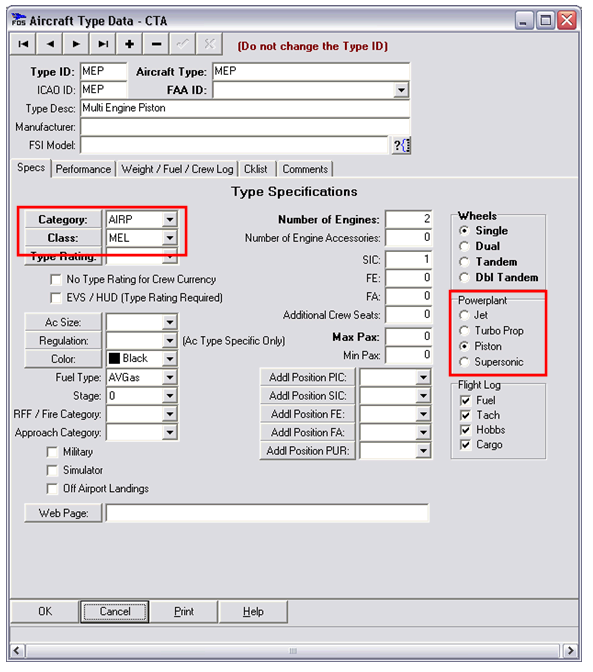Check the Military checkbox

(x=52, y=452)
